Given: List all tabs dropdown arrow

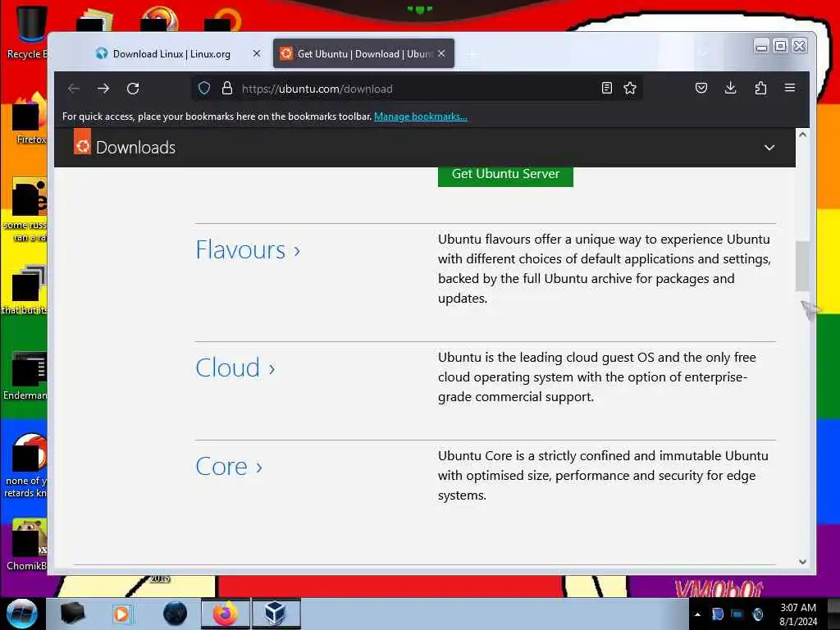Looking at the screenshot, I should pos(703,53).
